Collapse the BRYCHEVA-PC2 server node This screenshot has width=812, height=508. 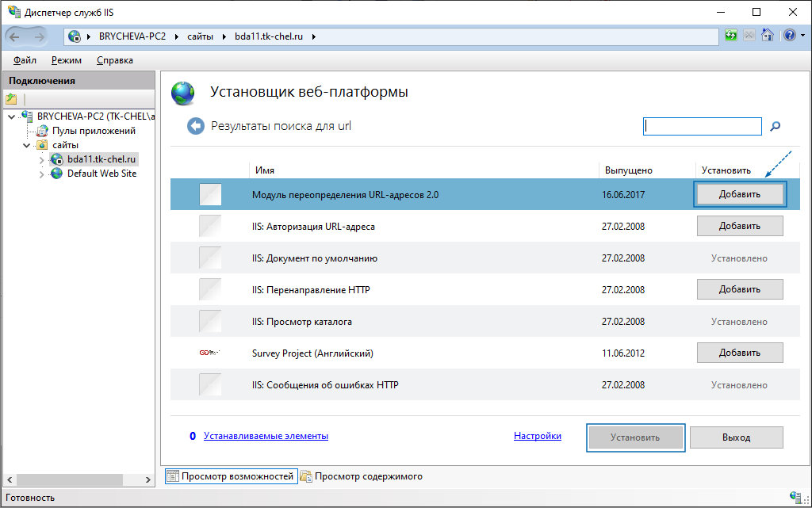click(x=11, y=117)
